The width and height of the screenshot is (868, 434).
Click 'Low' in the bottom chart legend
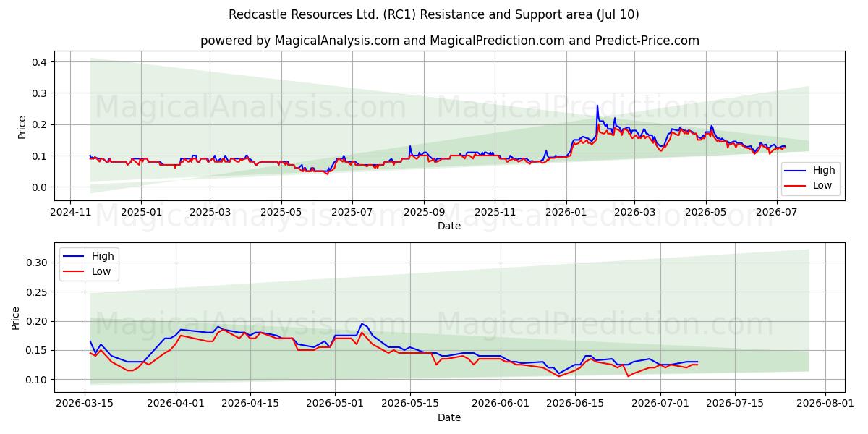102,271
